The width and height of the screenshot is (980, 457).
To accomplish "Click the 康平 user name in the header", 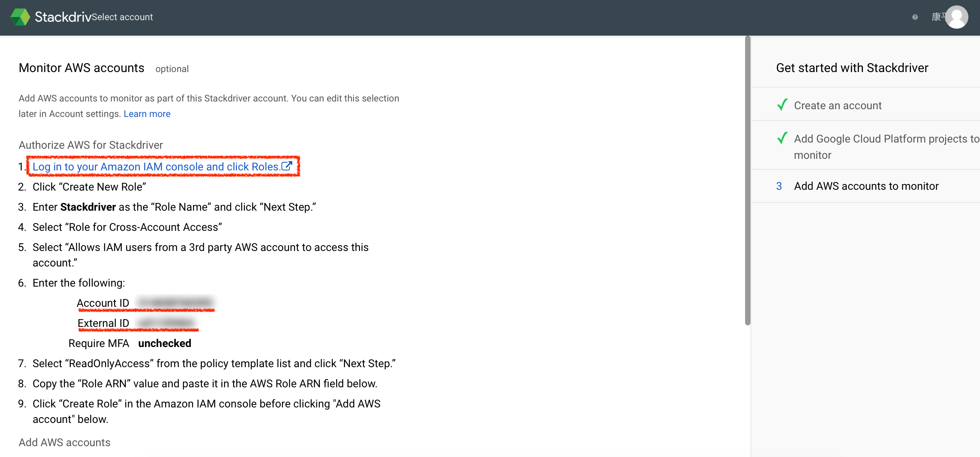I will point(938,16).
